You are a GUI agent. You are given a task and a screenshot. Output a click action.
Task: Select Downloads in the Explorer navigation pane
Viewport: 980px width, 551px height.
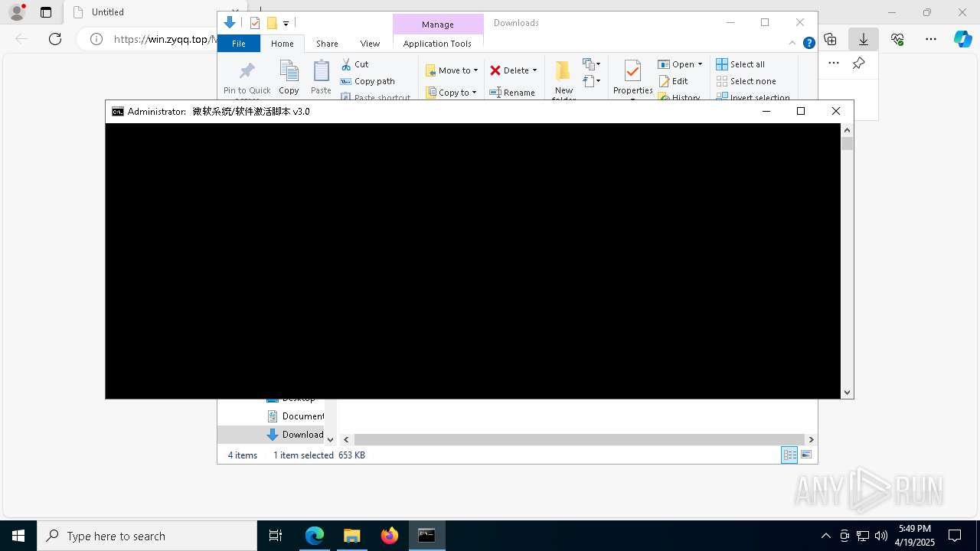tap(295, 435)
